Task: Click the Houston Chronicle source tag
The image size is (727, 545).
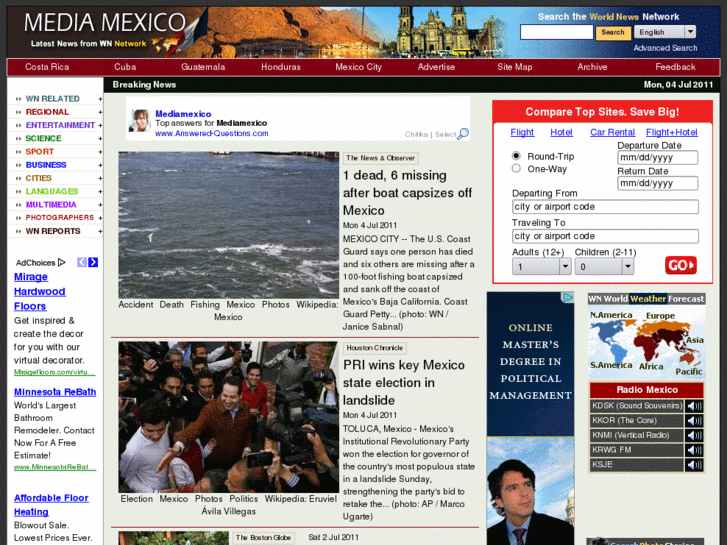Action: click(375, 348)
